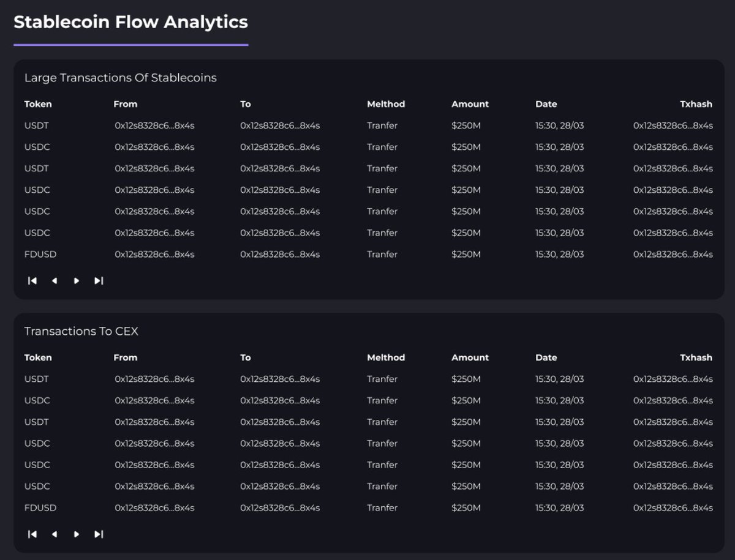Screen dimensions: 735x560
Task: Jump to last page of Large Transactions table
Action: (x=99, y=281)
